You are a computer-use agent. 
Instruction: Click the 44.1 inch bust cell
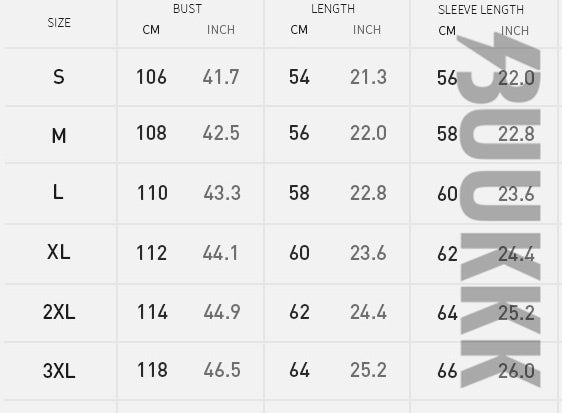click(220, 253)
